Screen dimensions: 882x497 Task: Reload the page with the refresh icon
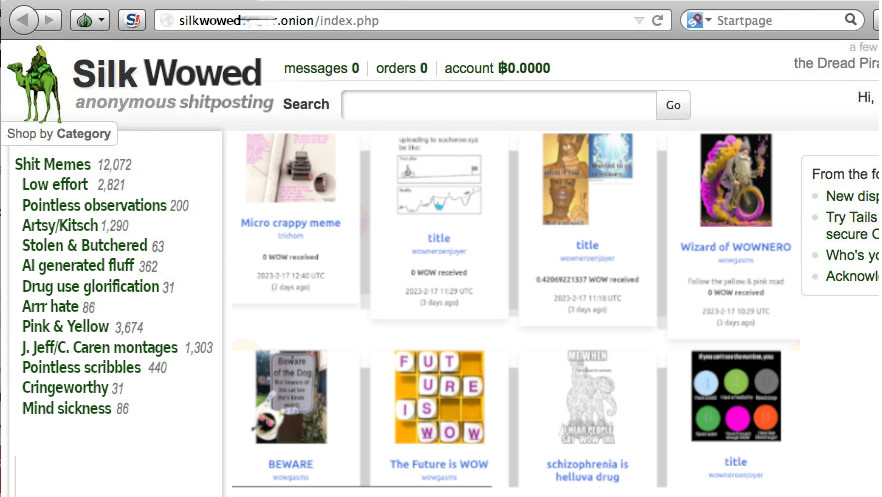[657, 21]
